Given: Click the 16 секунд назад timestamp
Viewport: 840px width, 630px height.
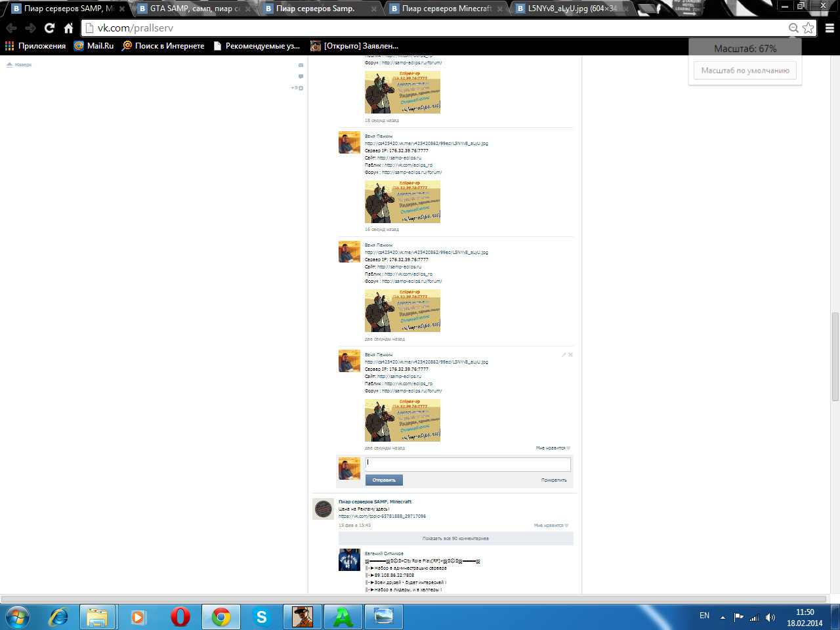Looking at the screenshot, I should (382, 230).
